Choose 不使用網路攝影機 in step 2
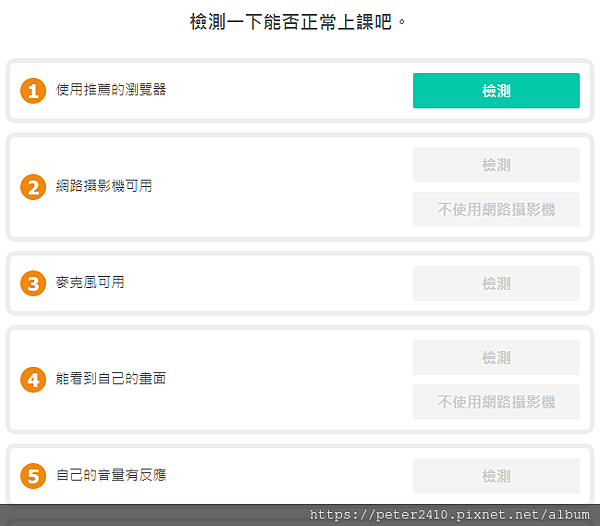 point(496,209)
